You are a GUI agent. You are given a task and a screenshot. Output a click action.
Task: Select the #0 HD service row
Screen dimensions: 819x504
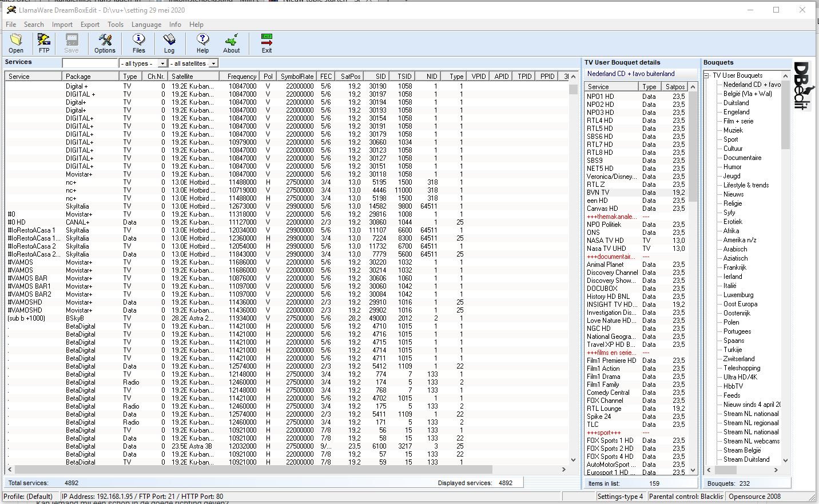(x=286, y=222)
